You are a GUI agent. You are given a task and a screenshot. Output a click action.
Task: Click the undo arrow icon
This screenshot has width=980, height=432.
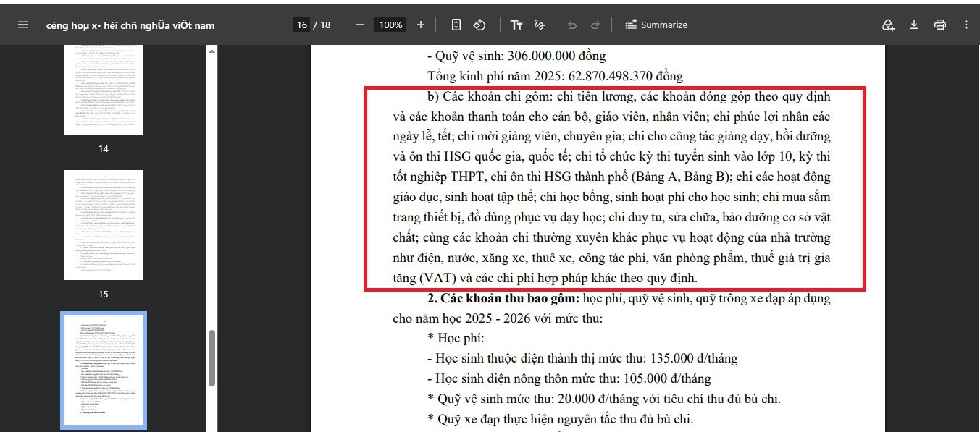click(x=572, y=25)
